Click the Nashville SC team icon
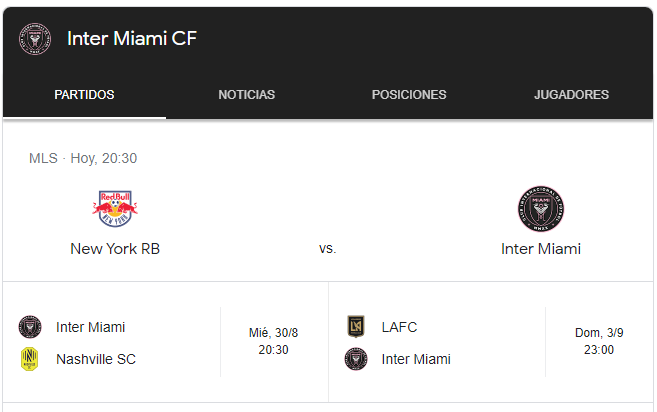 30,359
